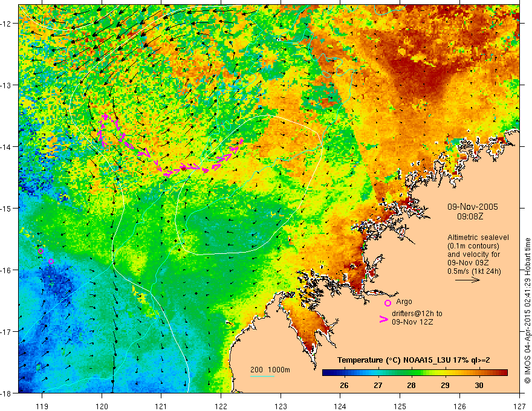Click longitude axis label '125'

coord(400,406)
